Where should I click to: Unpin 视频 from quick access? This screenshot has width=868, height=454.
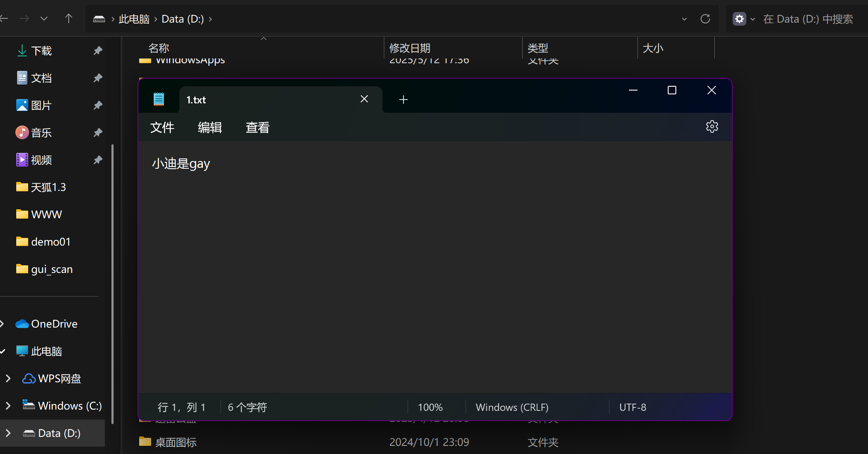coord(98,160)
